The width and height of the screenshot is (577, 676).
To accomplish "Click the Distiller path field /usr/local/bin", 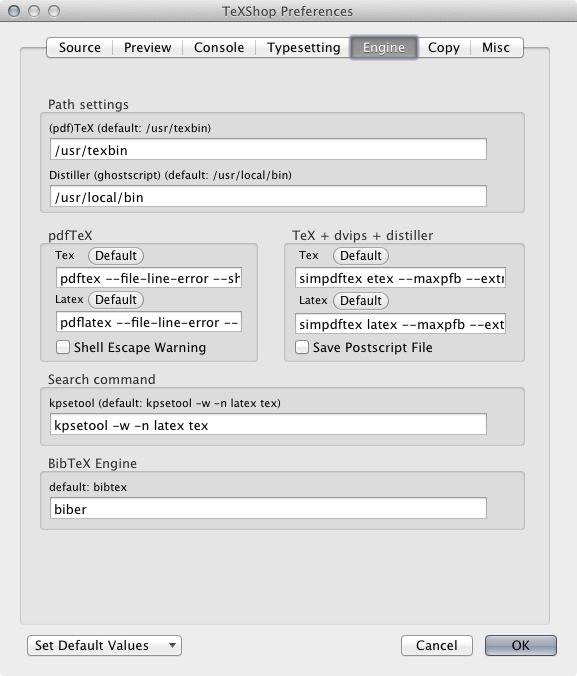I will 268,196.
